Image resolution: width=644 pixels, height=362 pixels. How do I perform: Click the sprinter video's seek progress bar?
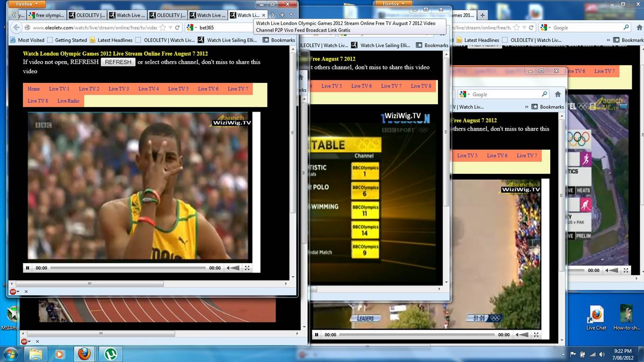coord(128,268)
